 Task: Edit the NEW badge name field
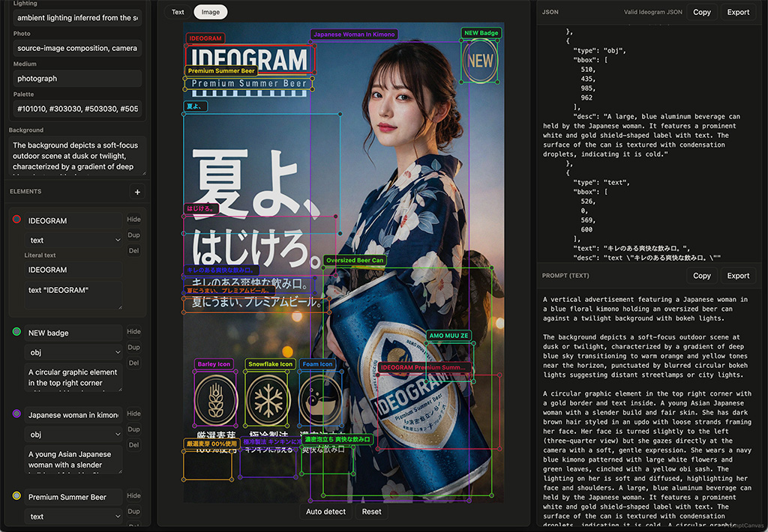[73, 333]
